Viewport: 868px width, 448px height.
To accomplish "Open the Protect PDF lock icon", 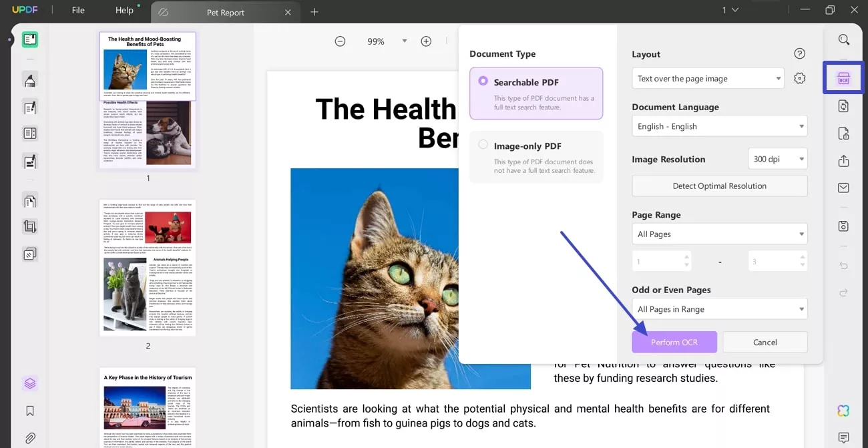I will click(x=843, y=134).
